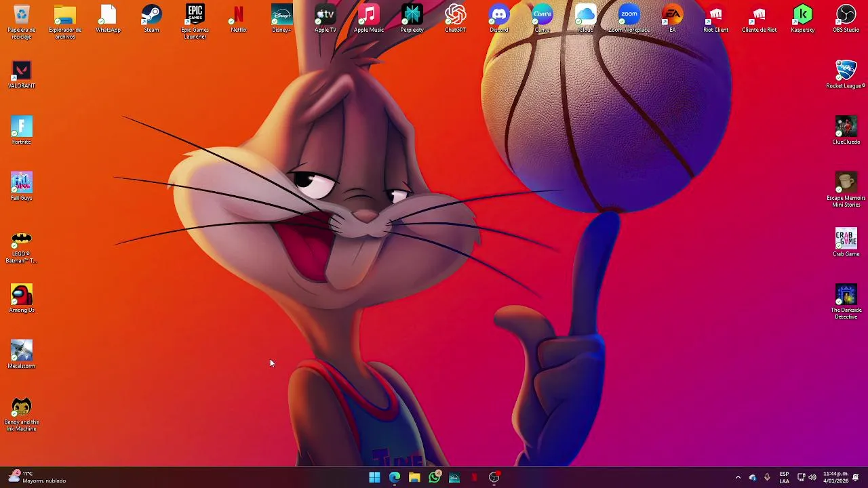Select the VALORANT desktop icon
The height and width of the screenshot is (488, 868).
22,75
